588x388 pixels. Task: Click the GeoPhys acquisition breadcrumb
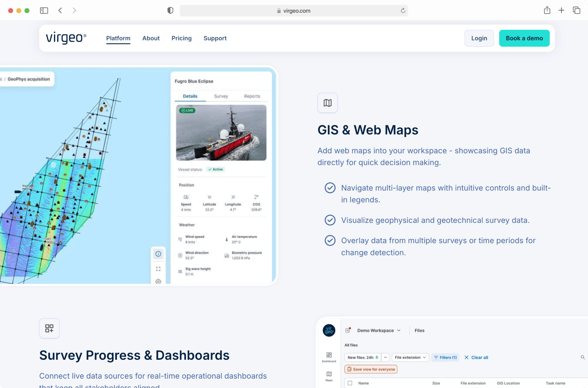[x=29, y=79]
